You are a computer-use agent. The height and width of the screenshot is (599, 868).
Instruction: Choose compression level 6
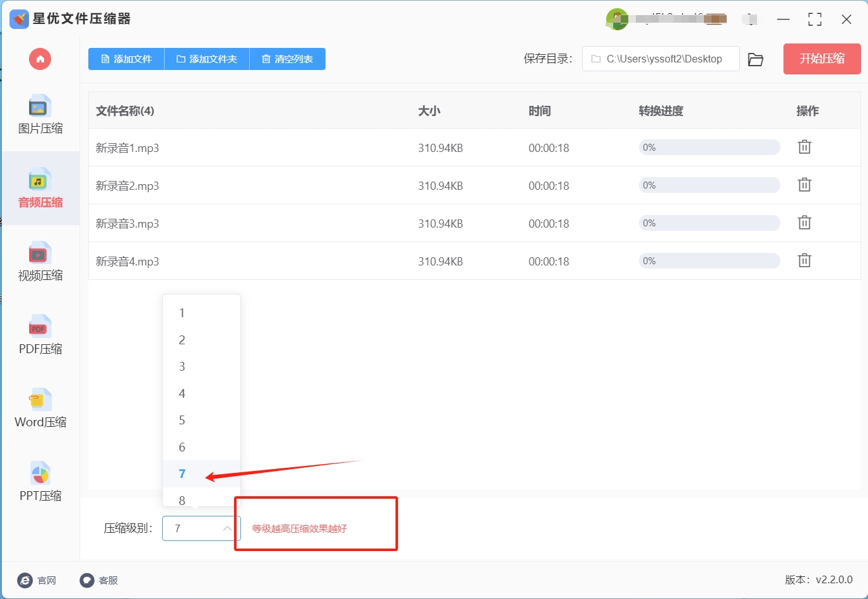click(x=201, y=447)
